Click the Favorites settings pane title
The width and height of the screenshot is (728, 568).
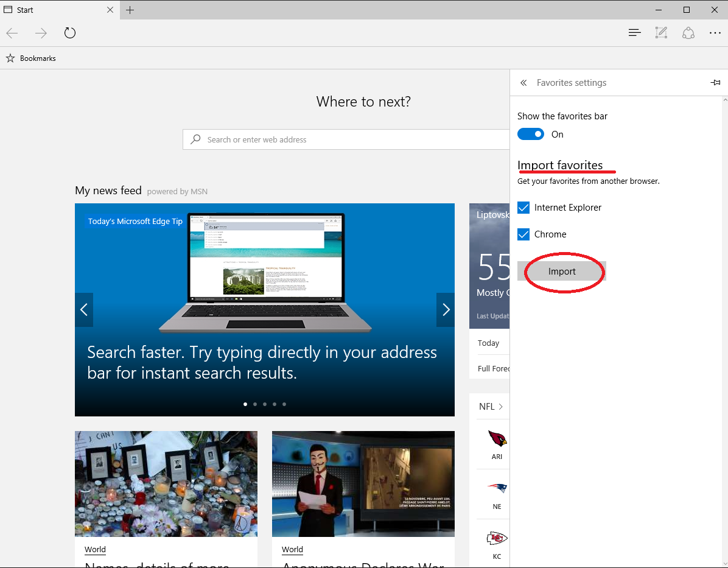coord(572,83)
